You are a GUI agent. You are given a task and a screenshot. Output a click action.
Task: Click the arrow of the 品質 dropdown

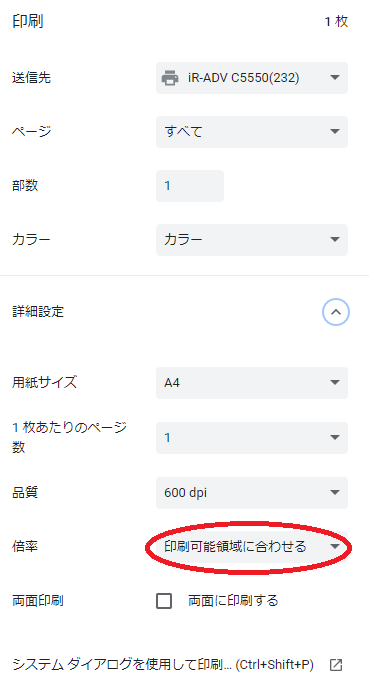(x=335, y=493)
